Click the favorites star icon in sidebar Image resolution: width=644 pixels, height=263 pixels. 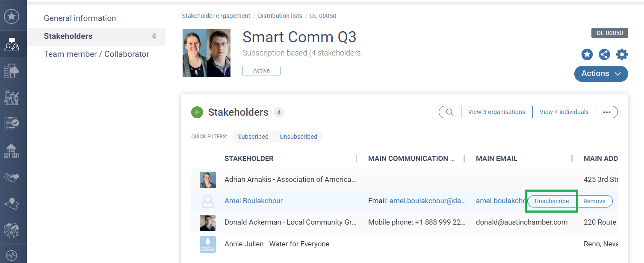coord(12,17)
